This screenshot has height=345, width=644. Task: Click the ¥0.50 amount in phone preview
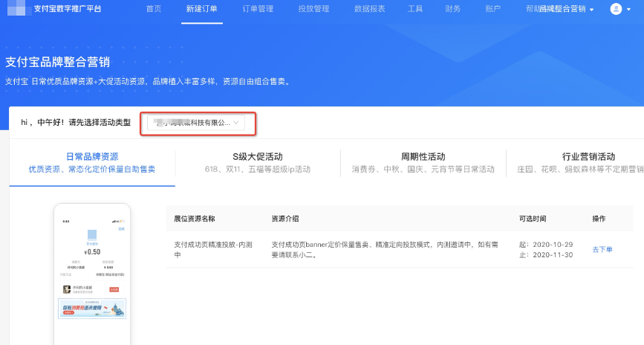(x=92, y=251)
